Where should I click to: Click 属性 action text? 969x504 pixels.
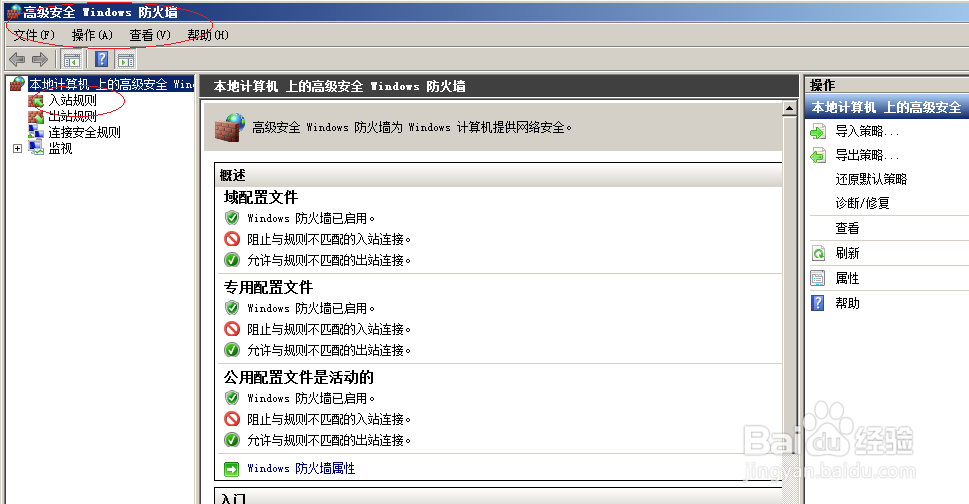pos(847,278)
